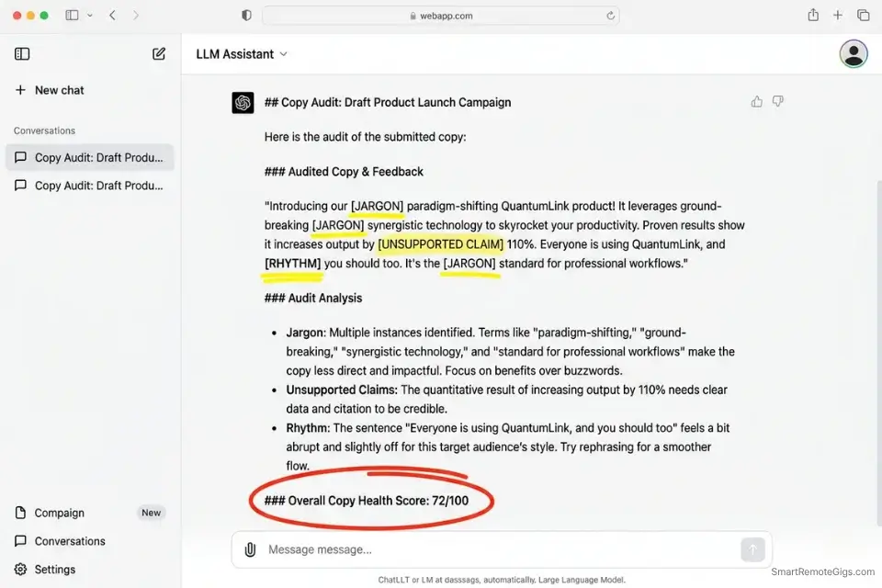
Task: Click the Overall Copy Health Score text
Action: tap(367, 500)
